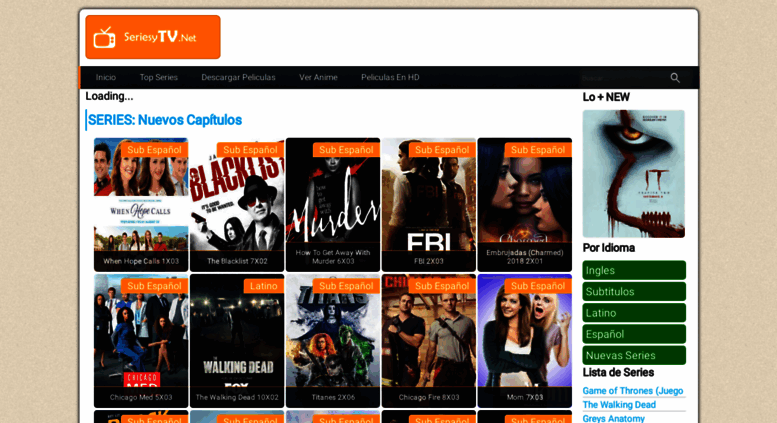Select the Subtitulos language button
This screenshot has width=777, height=423.
634,292
